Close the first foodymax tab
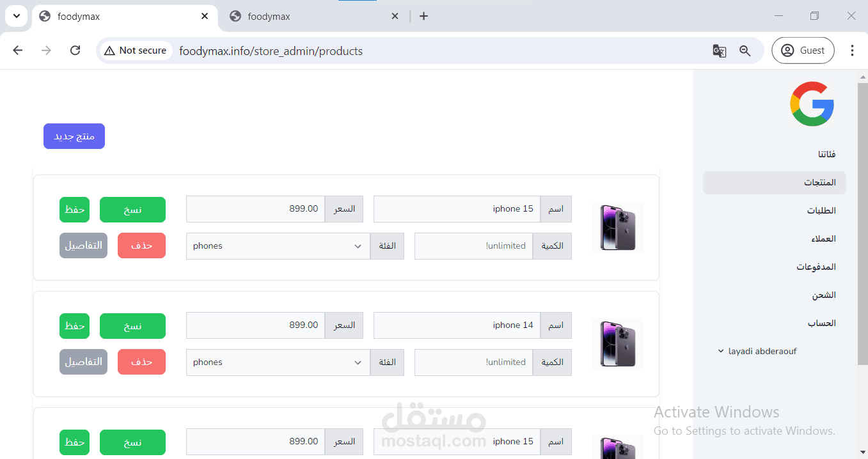The height and width of the screenshot is (459, 868). click(205, 16)
